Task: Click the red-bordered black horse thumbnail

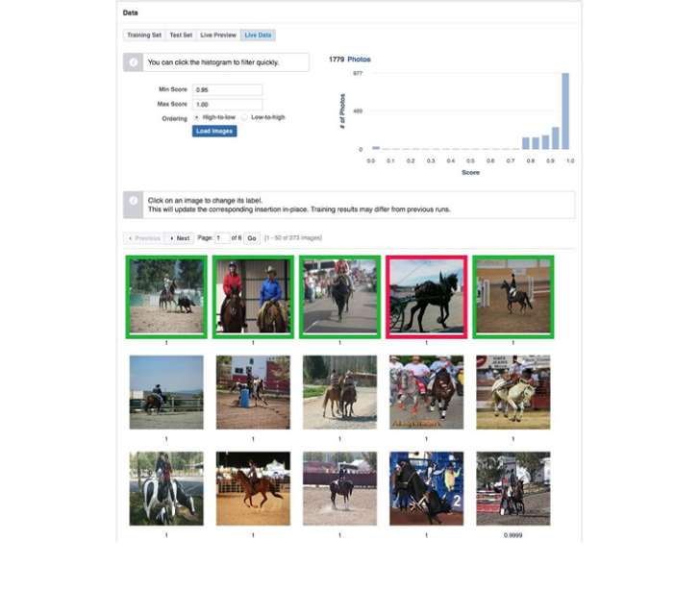Action: click(x=426, y=297)
